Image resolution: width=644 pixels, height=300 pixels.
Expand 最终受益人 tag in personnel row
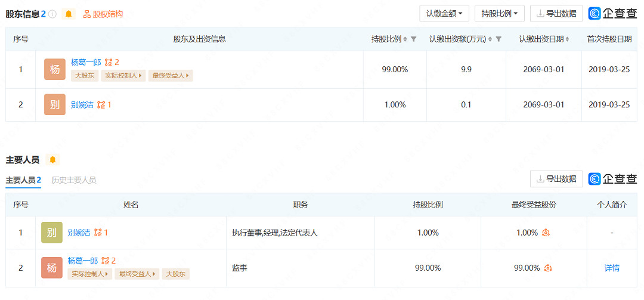coord(137,274)
